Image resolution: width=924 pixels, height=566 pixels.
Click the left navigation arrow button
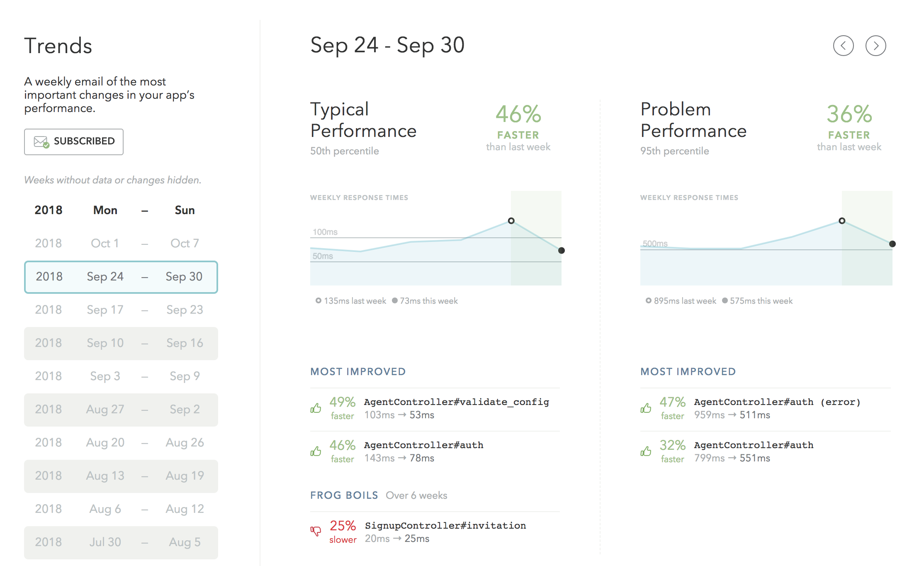click(844, 45)
